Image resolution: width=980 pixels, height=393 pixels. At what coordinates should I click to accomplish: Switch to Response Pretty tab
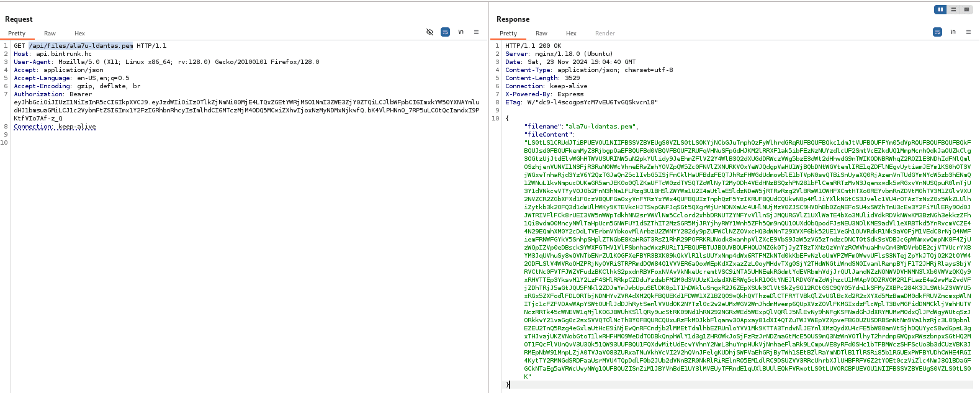pos(508,34)
